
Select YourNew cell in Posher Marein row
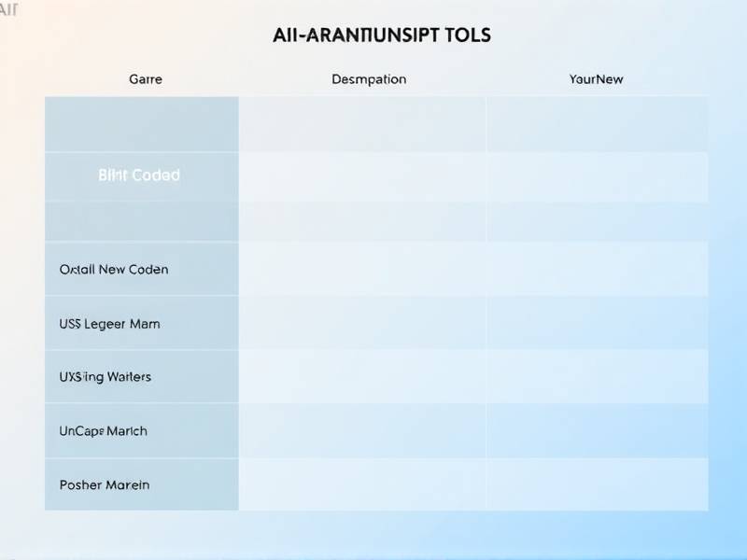coord(597,485)
